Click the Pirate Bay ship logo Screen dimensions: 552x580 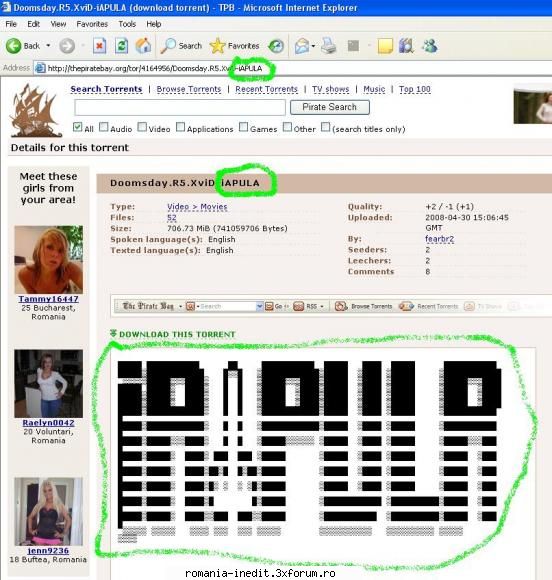(36, 110)
